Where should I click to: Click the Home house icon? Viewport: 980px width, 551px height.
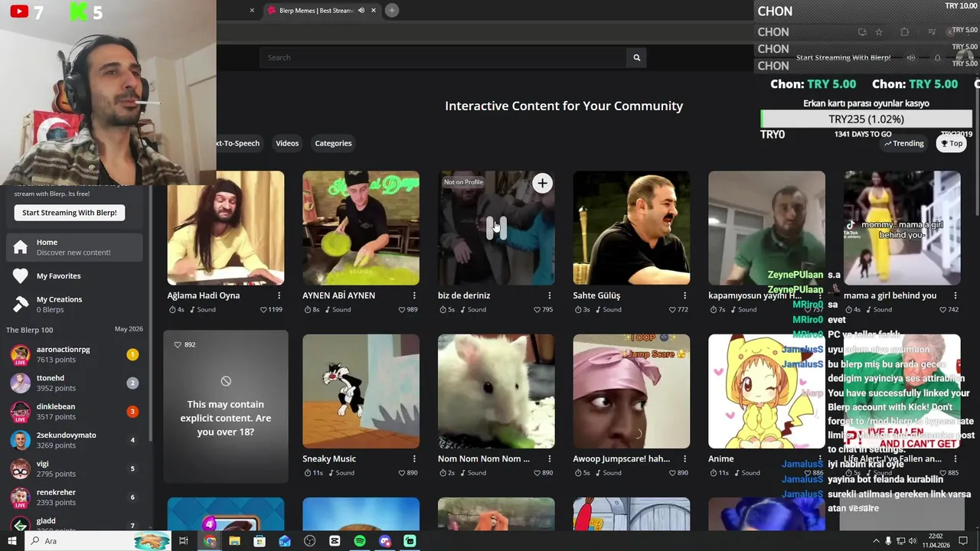point(21,247)
